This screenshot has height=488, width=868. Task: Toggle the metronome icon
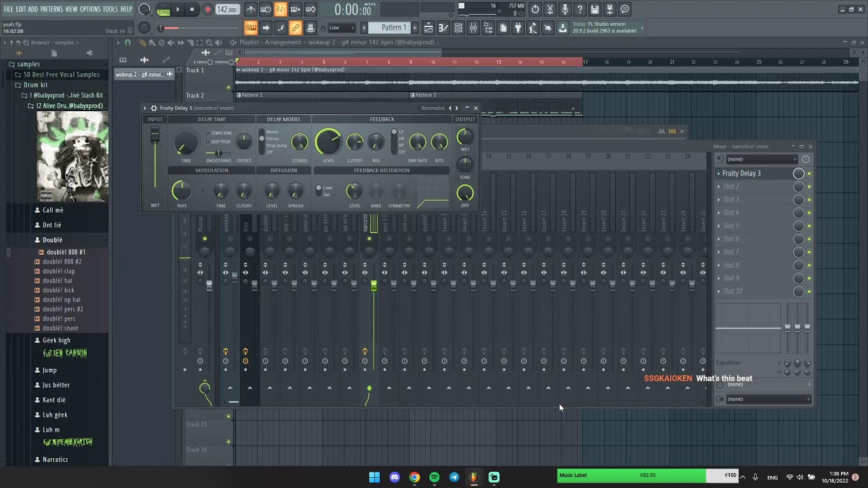pos(251,9)
